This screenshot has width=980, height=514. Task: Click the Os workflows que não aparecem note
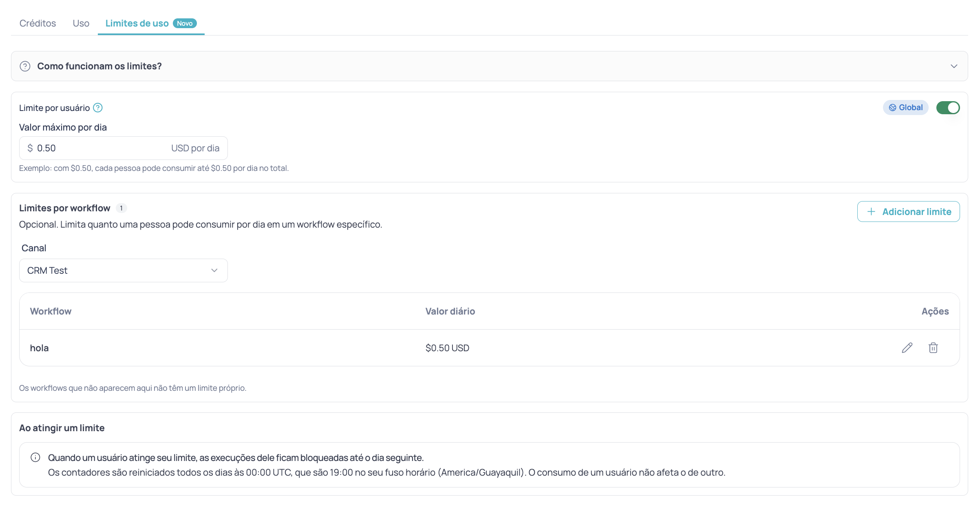click(x=132, y=388)
